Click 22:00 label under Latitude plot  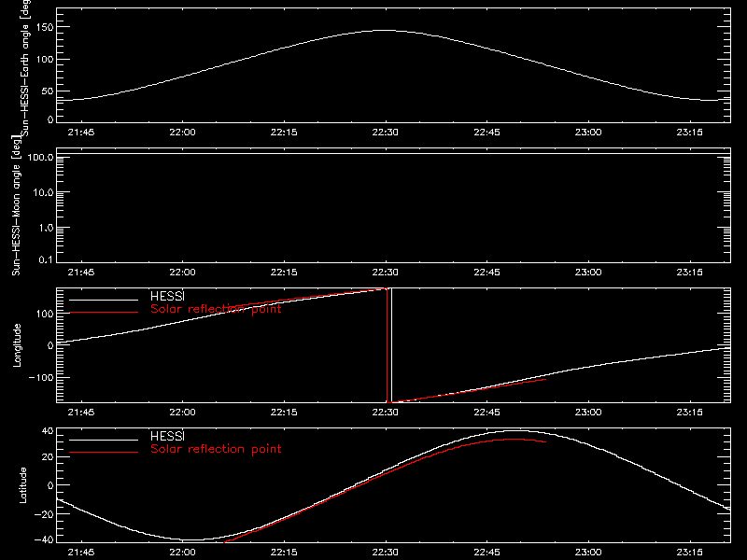coord(182,552)
